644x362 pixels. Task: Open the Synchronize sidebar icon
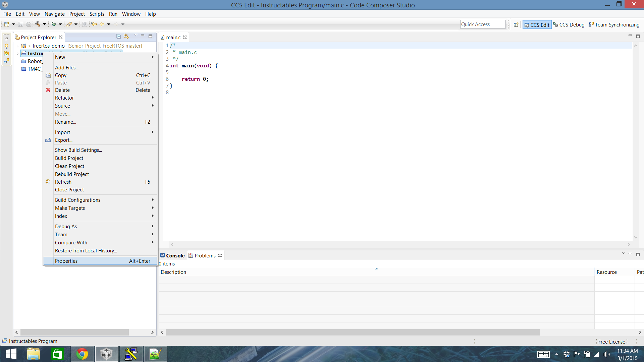click(x=6, y=61)
